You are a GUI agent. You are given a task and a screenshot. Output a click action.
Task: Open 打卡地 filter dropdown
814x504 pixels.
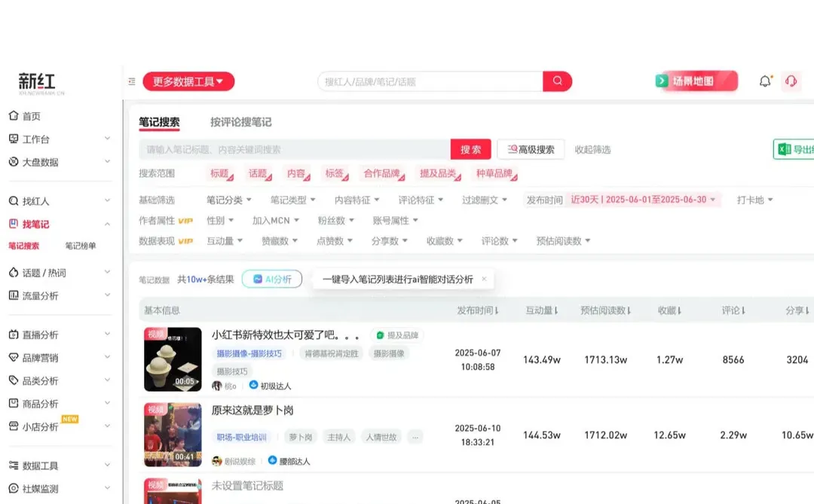[754, 200]
